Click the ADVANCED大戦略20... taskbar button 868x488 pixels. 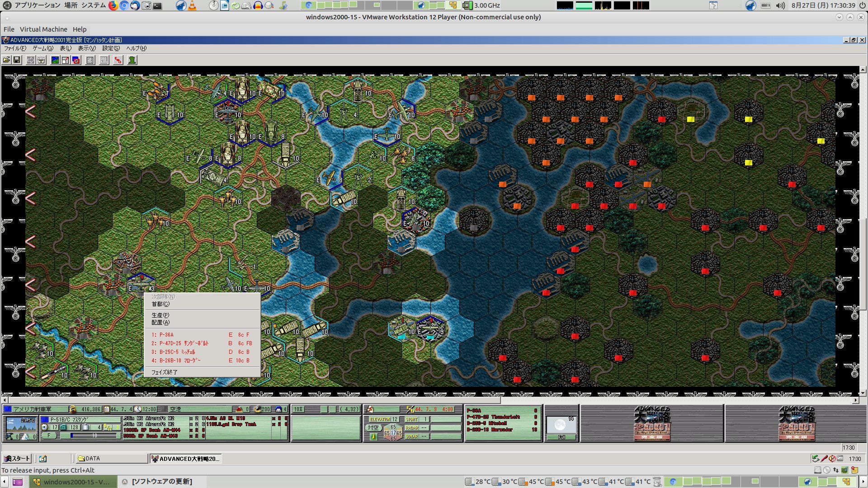coord(185,459)
